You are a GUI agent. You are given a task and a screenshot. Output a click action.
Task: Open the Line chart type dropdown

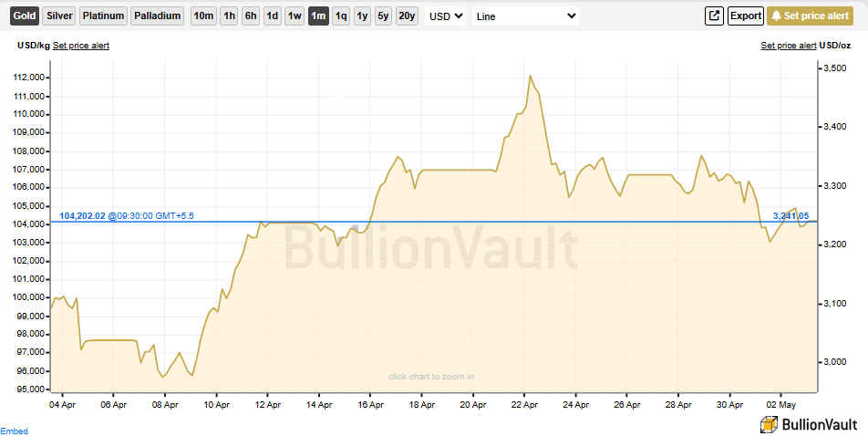click(526, 16)
